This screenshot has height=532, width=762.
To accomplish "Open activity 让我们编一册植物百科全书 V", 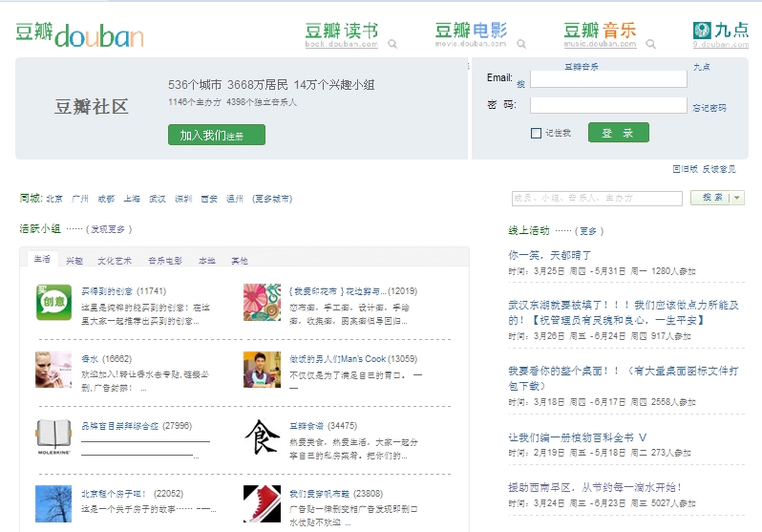I will tap(578, 437).
